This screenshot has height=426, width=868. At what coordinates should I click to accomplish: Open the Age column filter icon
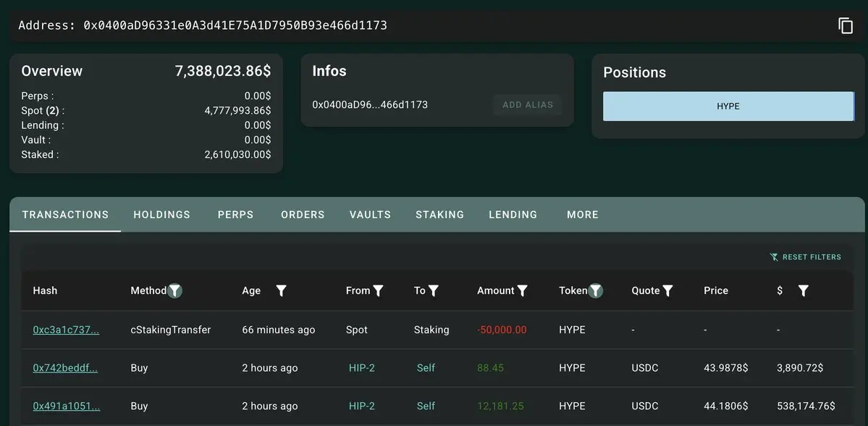pyautogui.click(x=281, y=291)
